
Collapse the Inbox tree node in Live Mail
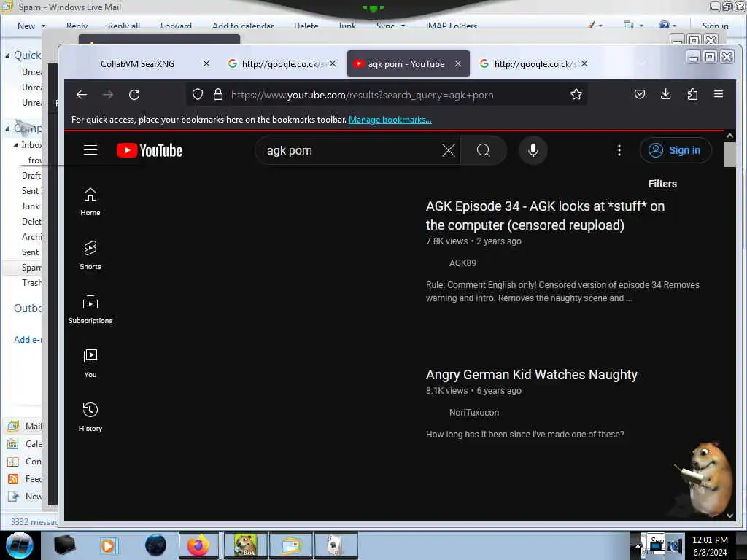pyautogui.click(x=15, y=145)
